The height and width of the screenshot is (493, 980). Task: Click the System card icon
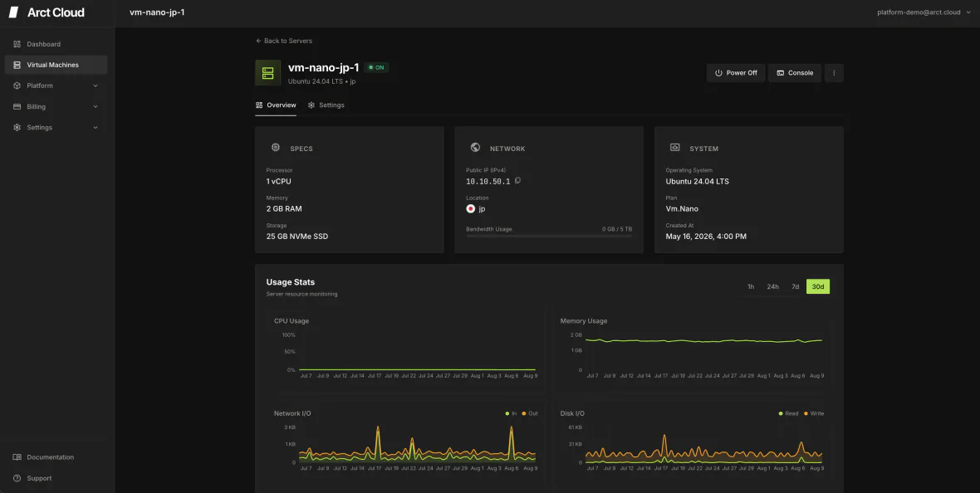point(675,148)
